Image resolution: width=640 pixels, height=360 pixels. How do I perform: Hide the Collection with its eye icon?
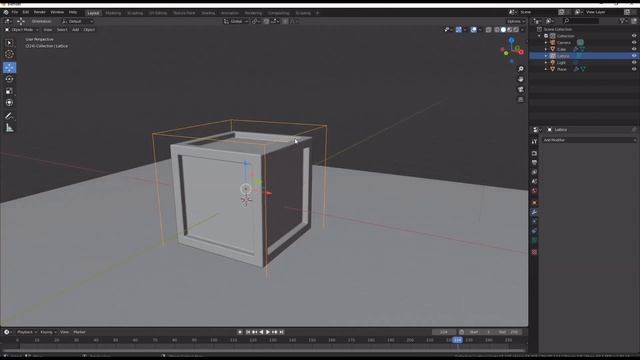pyautogui.click(x=634, y=36)
